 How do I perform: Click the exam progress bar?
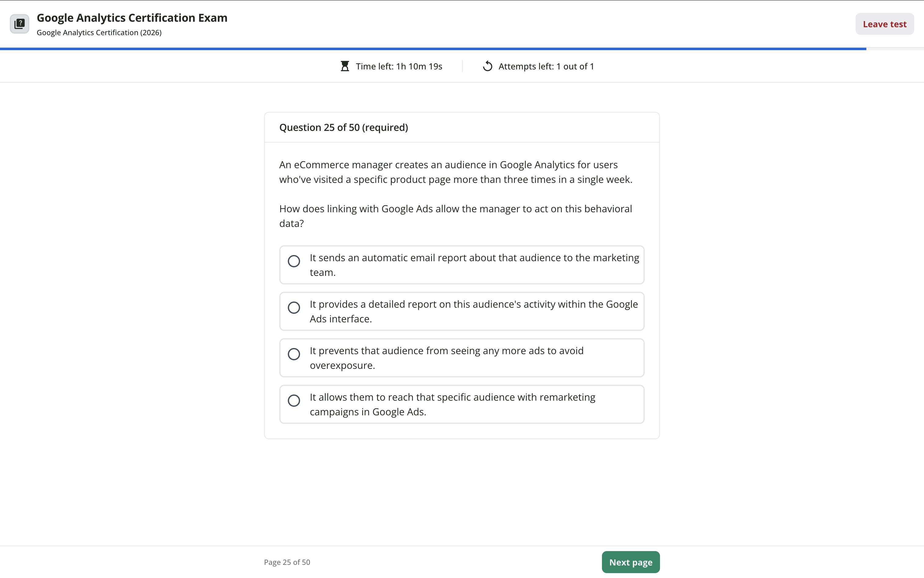coord(462,49)
